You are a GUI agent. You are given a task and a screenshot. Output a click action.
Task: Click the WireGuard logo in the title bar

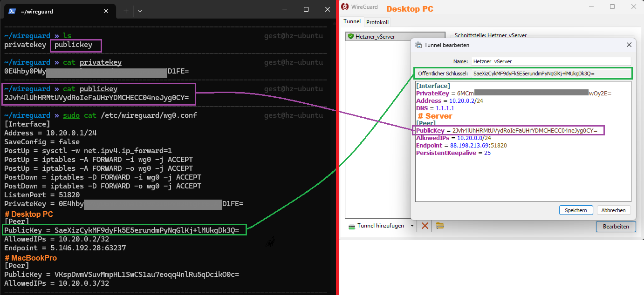[x=345, y=7]
